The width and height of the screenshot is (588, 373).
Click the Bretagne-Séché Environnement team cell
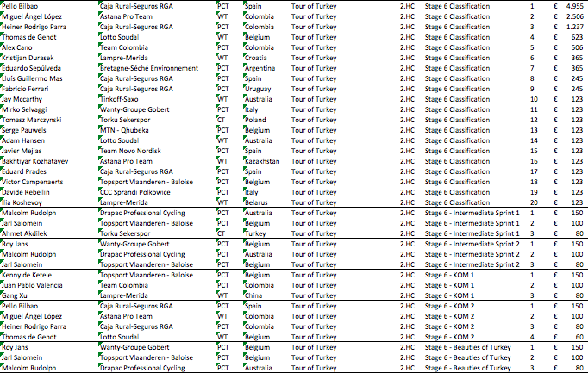[149, 68]
